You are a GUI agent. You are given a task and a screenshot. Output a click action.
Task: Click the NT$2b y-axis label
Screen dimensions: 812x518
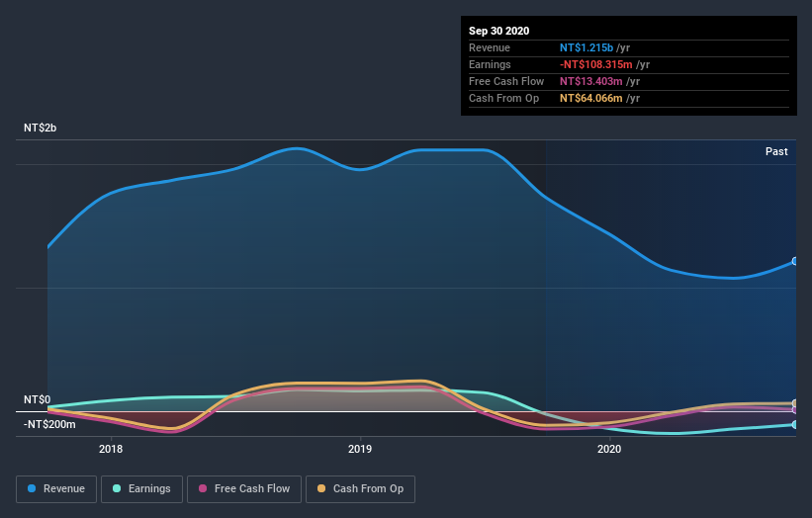41,128
